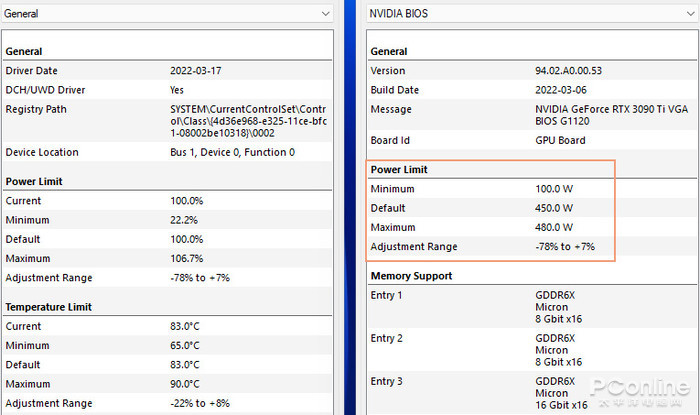
Task: Open the NVIDIA BIOS category dropdown
Action: pos(532,14)
